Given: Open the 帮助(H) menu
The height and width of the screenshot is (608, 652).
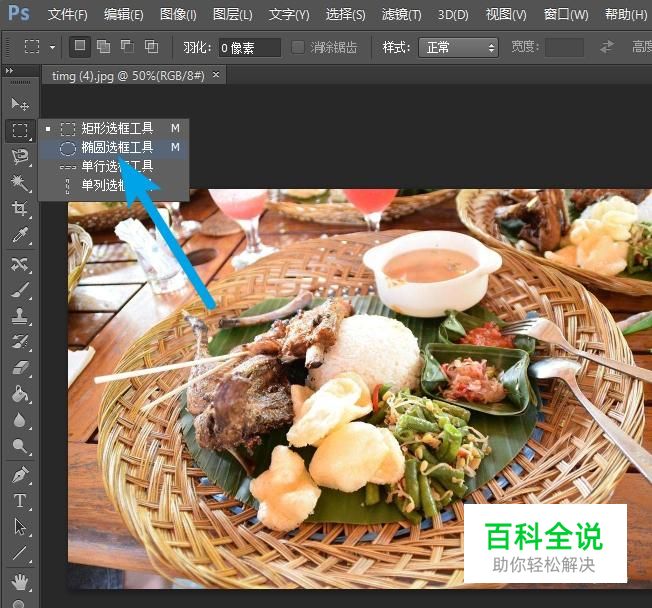Looking at the screenshot, I should point(626,15).
